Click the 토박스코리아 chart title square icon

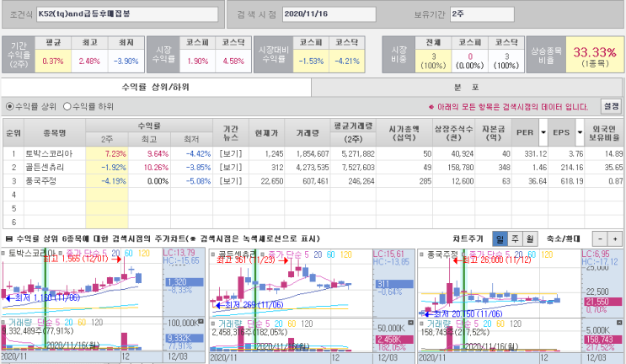(3, 254)
